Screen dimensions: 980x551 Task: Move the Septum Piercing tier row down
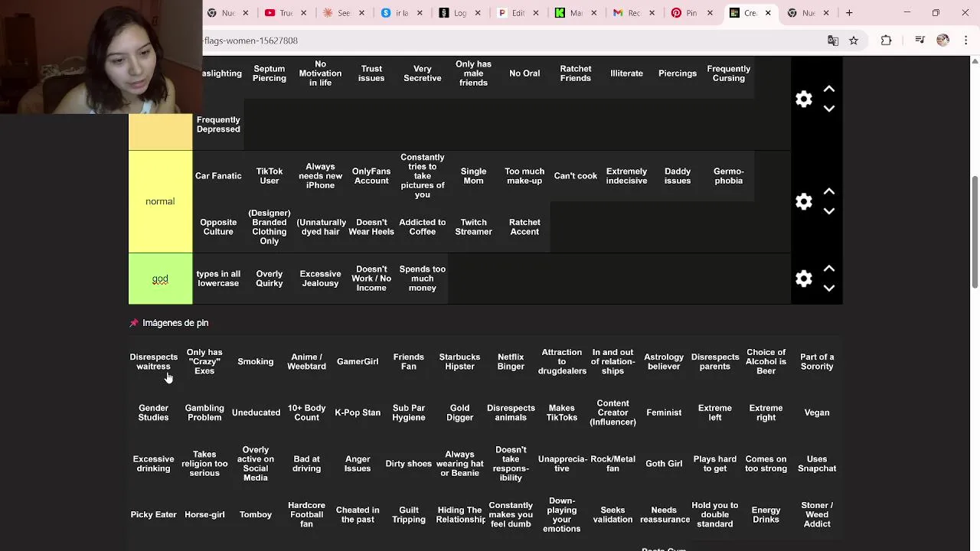click(828, 109)
